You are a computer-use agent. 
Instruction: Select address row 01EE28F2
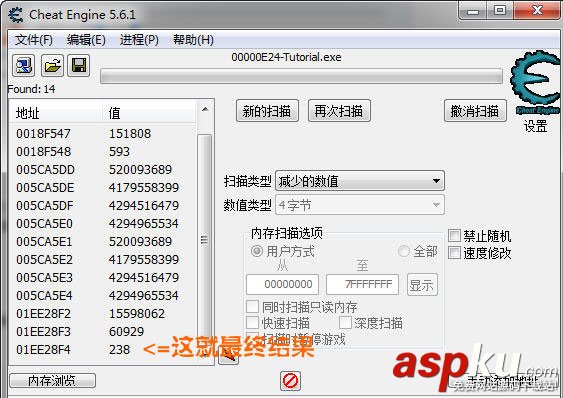(x=103, y=314)
